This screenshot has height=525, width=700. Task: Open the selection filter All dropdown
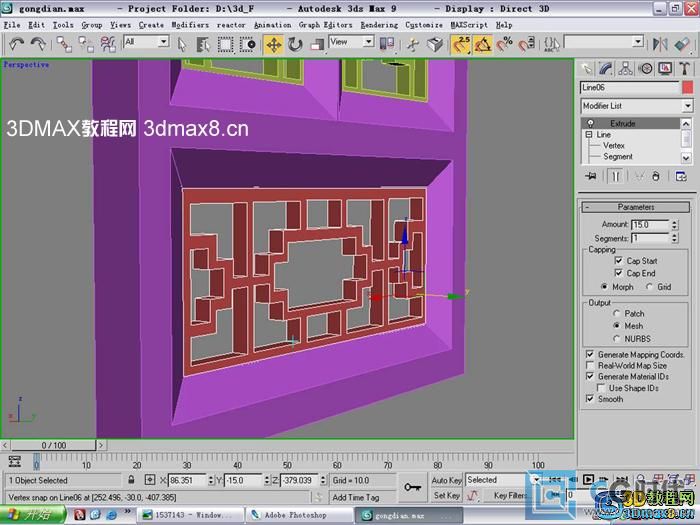click(x=146, y=42)
